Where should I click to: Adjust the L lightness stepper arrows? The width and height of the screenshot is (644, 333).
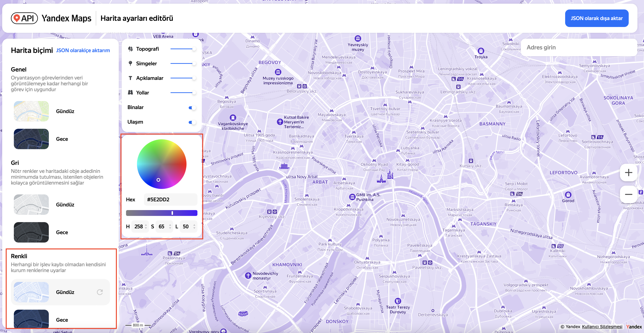[x=194, y=226]
